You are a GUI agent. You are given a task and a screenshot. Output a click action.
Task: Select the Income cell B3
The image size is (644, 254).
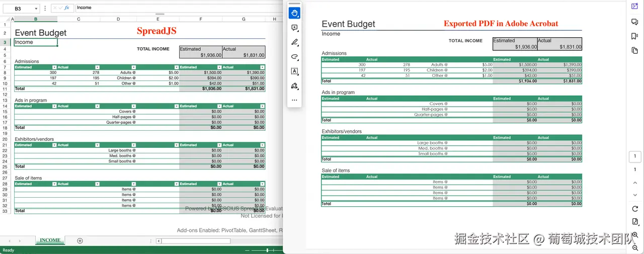click(x=36, y=42)
